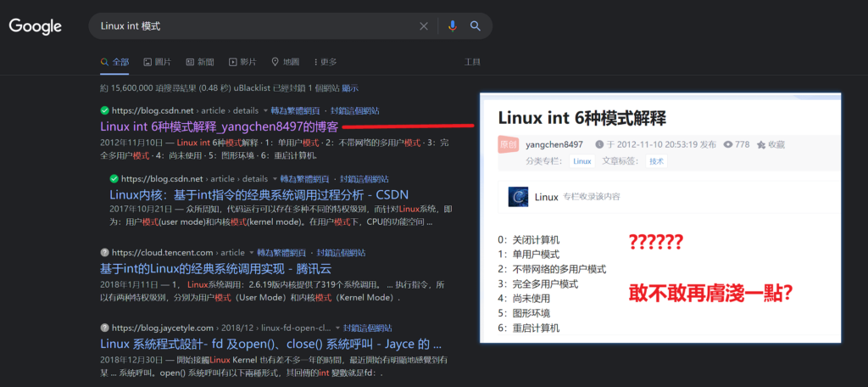Clear the search box with the X icon
868x387 pixels.
[x=424, y=26]
